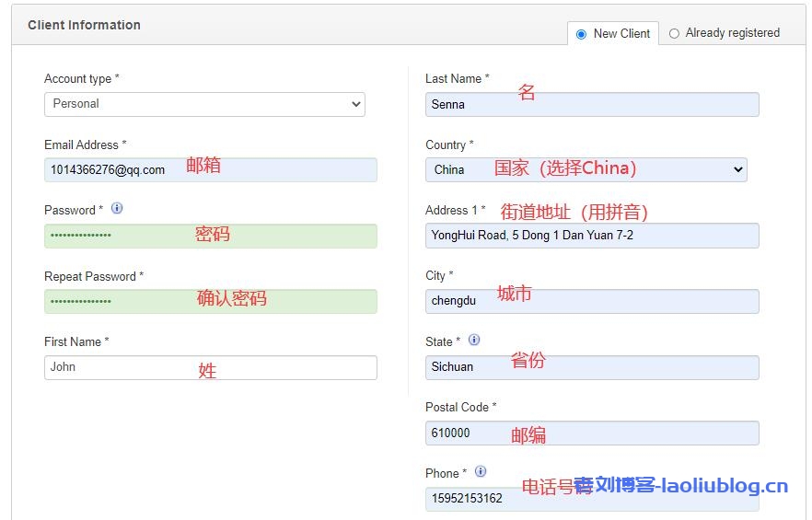This screenshot has height=520, width=812.
Task: Click the Repeat Password field
Action: (x=210, y=301)
